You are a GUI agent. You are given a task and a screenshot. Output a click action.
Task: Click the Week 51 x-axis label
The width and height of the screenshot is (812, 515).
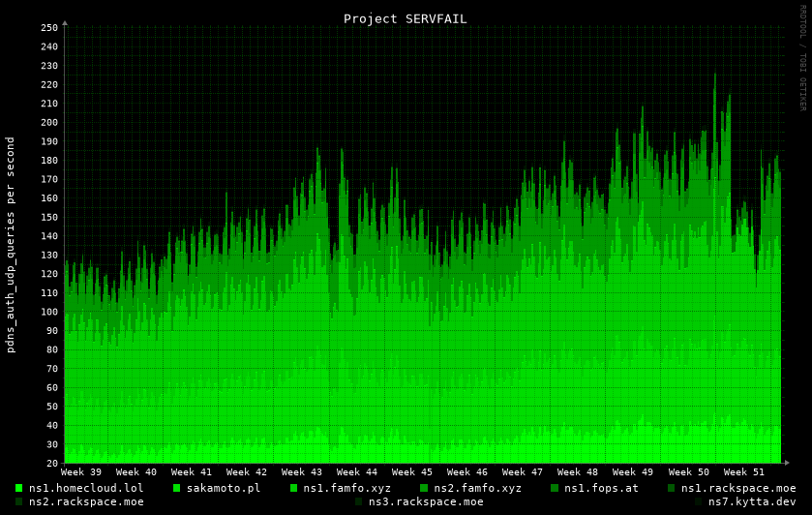point(743,472)
